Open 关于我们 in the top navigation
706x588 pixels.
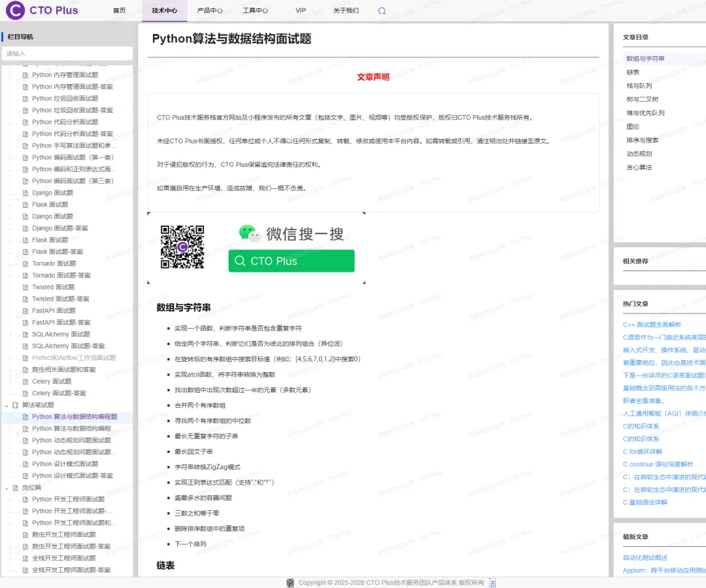click(346, 10)
